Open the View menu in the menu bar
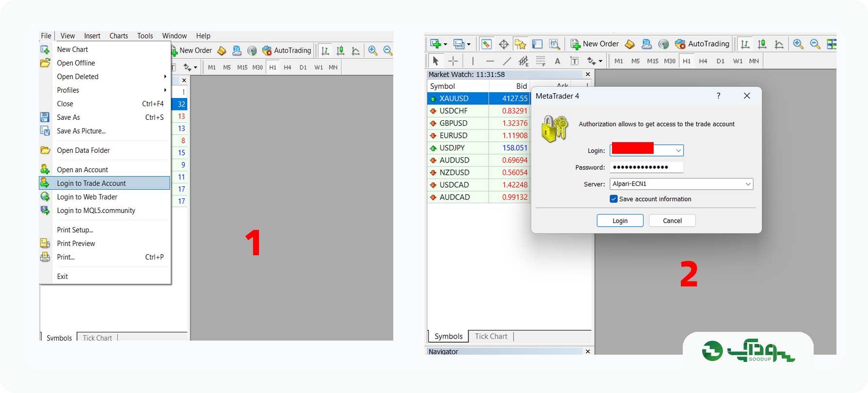Viewport: 868px width, 393px height. pyautogui.click(x=67, y=36)
